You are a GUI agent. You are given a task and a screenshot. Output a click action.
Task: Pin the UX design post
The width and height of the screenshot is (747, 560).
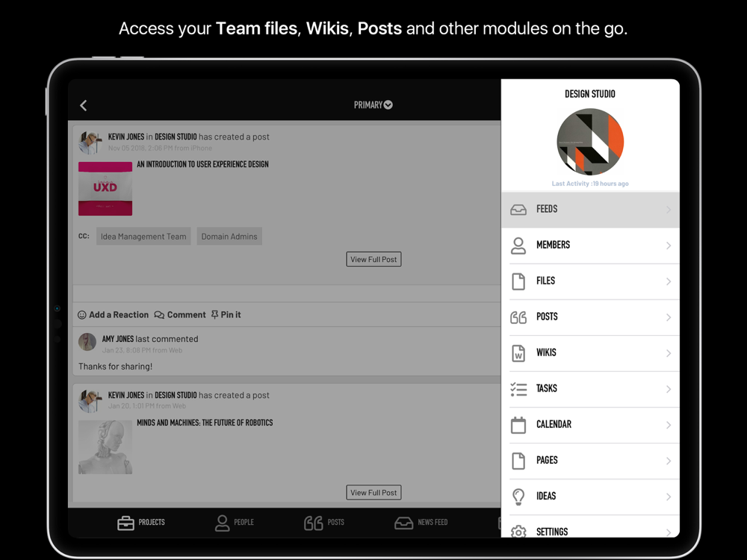226,315
